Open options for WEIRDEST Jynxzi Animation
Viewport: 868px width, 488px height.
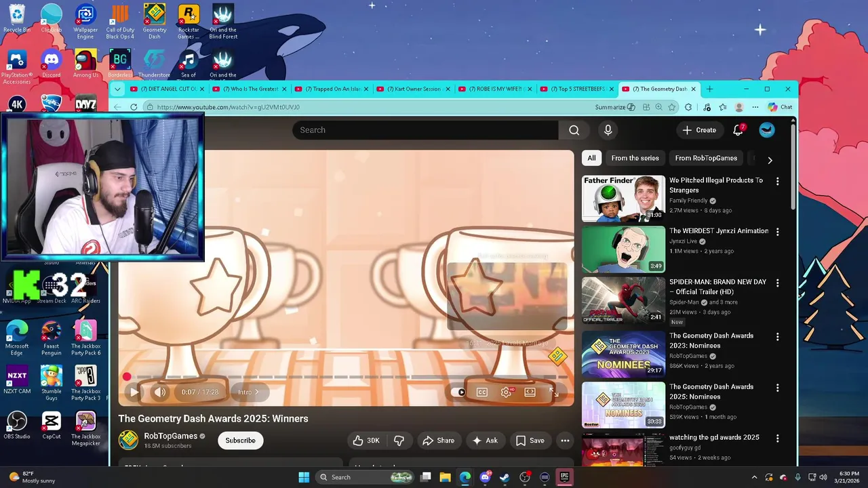pos(777,232)
